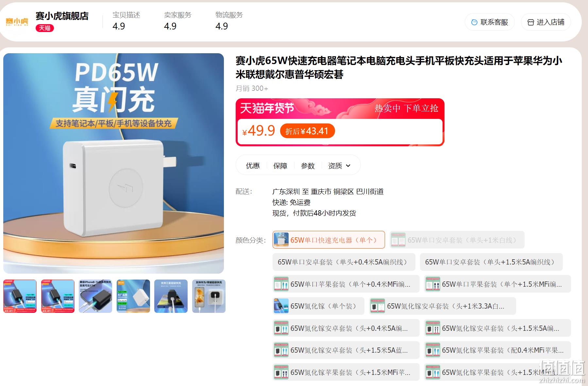
Task: View the 支持华为/荣耀超级快充 thumbnail
Action: click(x=209, y=296)
